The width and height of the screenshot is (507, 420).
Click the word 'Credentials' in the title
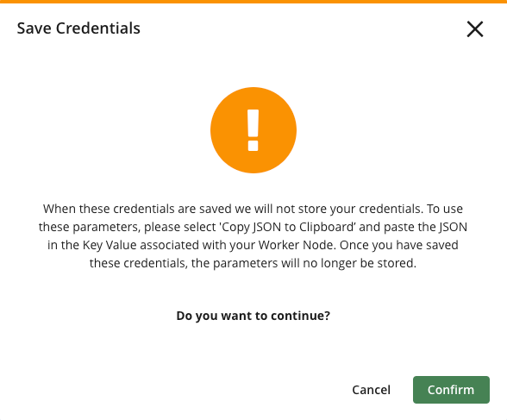click(98, 28)
